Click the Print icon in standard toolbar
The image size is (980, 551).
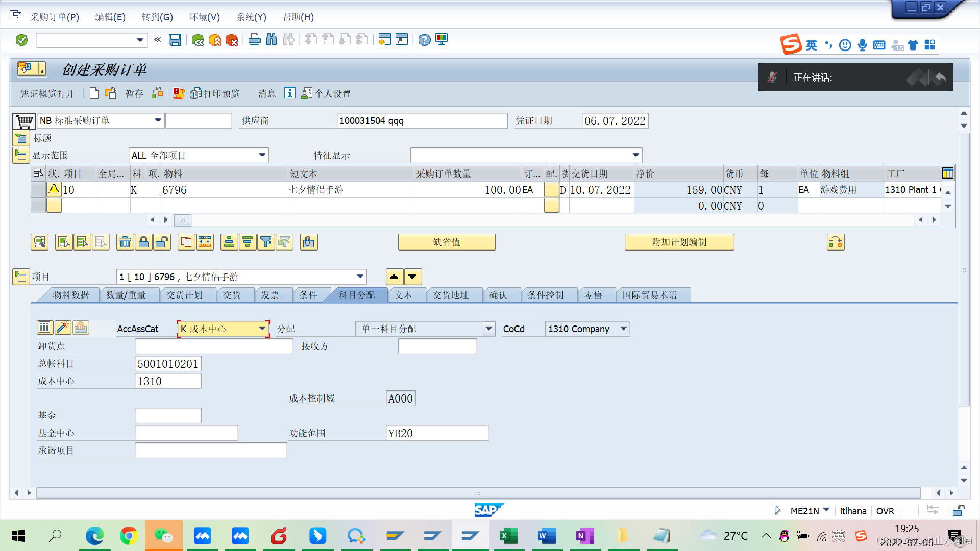point(254,40)
